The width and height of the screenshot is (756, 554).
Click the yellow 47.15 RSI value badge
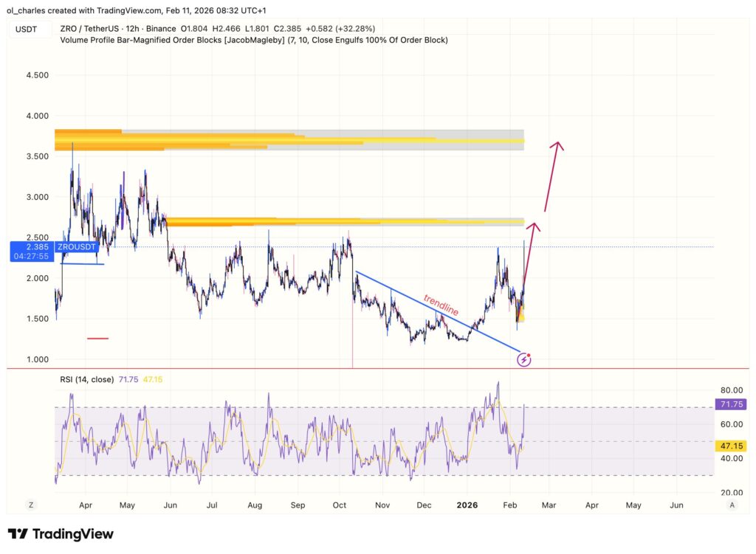730,446
